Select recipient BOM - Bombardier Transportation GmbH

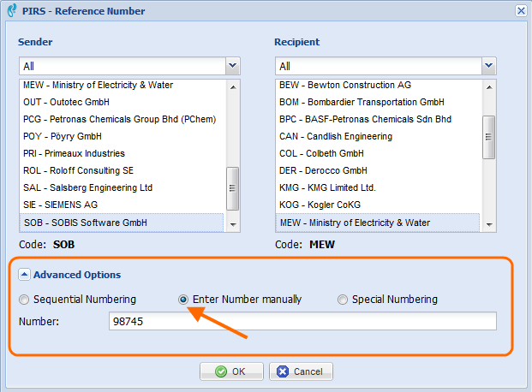click(379, 102)
